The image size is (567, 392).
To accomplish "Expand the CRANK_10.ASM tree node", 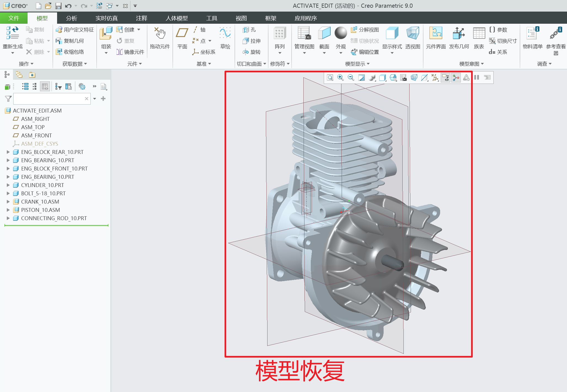I will tap(8, 202).
